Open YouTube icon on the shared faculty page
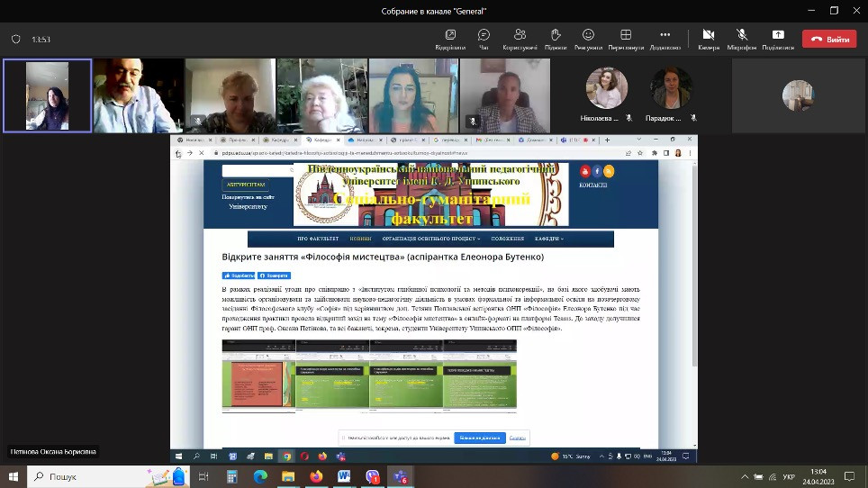Screen dimensions: 868x488 tap(584, 171)
